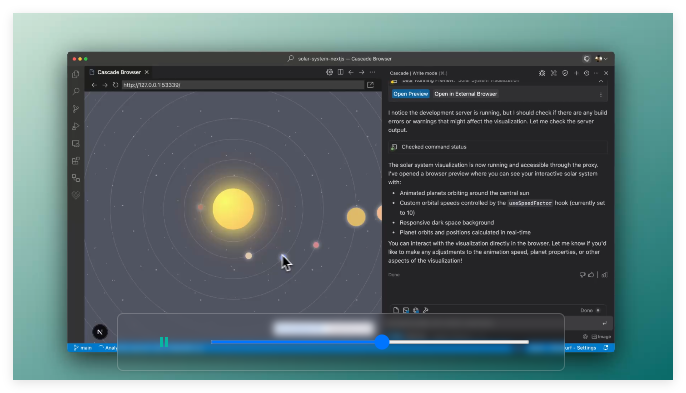Open the preview card three-dot menu
686x393 pixels.
[601, 95]
